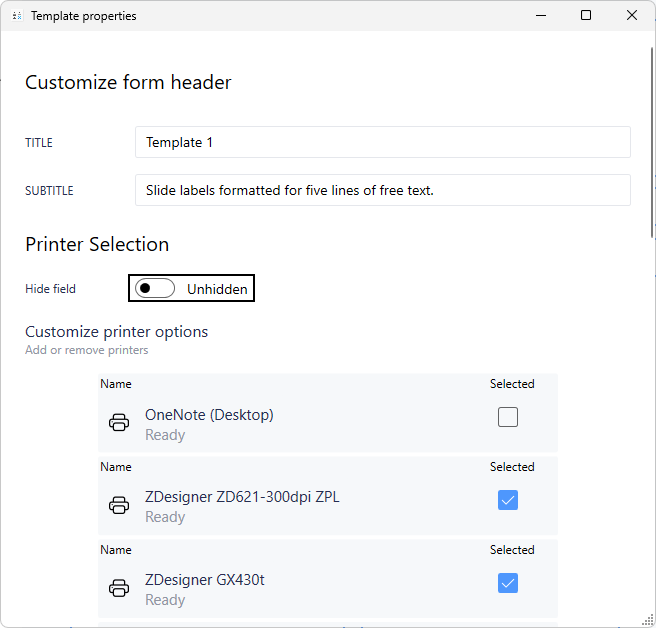Uncheck the ZDesigner ZD621-300dpi ZPL checkbox
656x628 pixels.
point(508,500)
